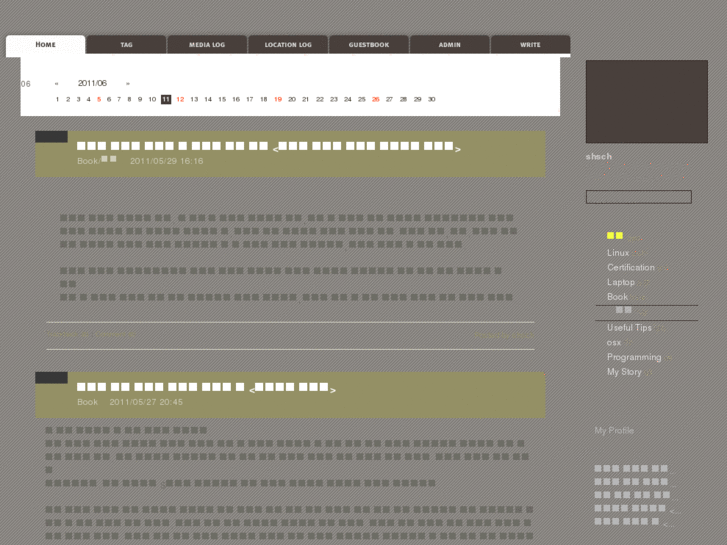Open the second post title dated 2011/05/27
Viewport: 727px width, 545px height.
206,388
